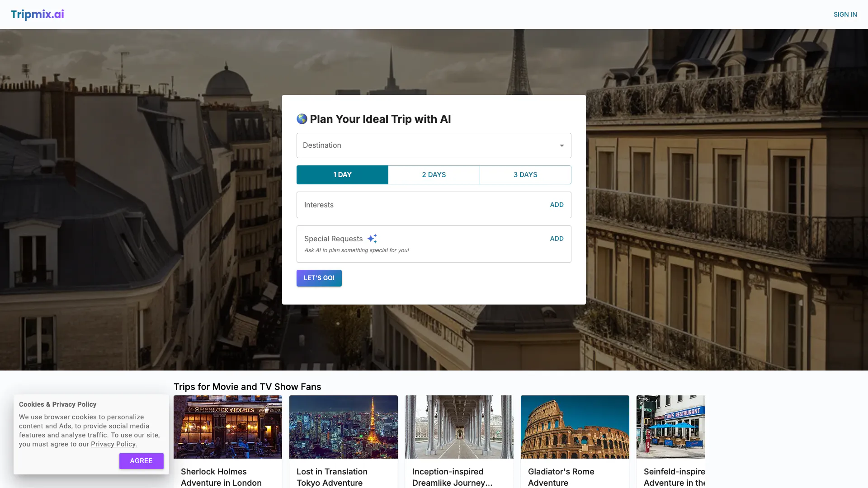
Task: Click ADD next to Special Requests
Action: pos(557,239)
